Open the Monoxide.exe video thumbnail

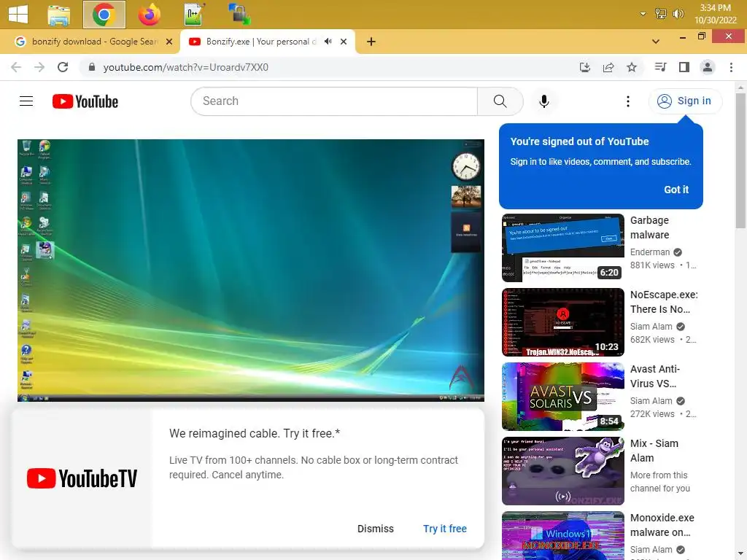pos(562,536)
